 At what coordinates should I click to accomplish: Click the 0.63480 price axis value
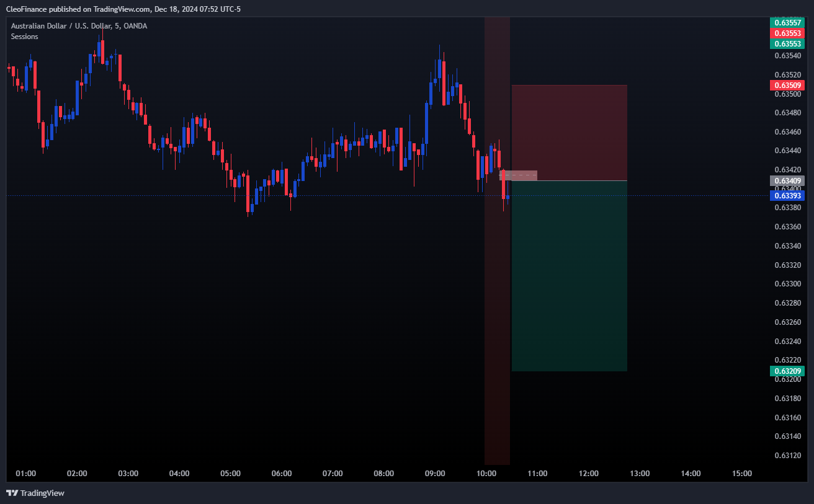[788, 113]
